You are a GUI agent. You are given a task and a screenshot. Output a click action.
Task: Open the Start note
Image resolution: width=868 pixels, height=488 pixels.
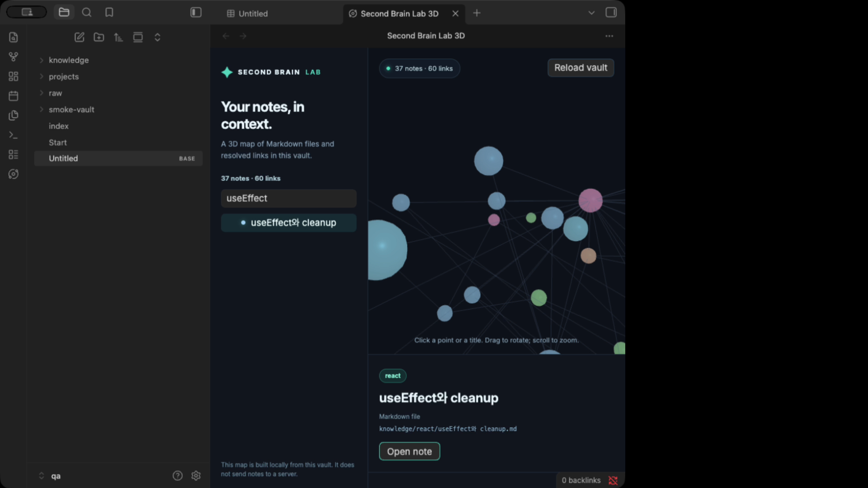118,142
